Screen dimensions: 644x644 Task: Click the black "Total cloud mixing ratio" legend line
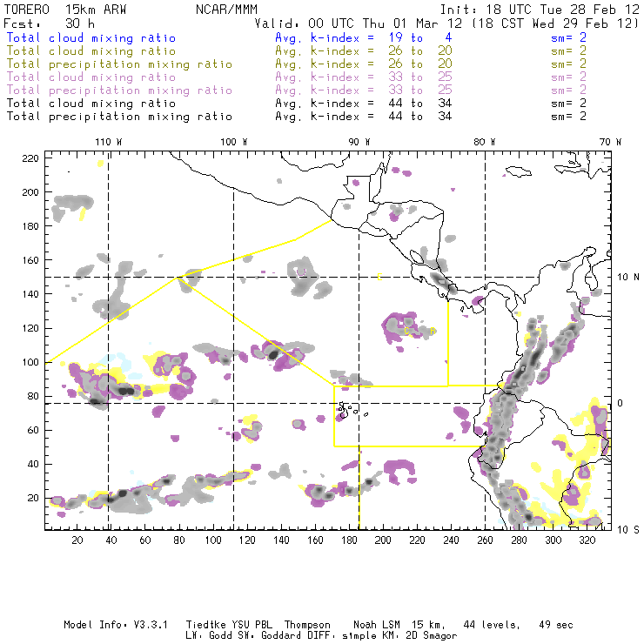pyautogui.click(x=91, y=104)
